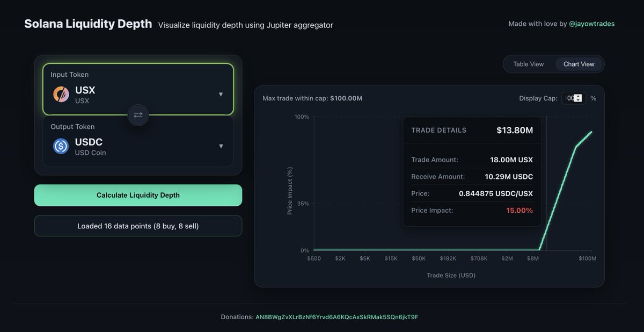The height and width of the screenshot is (332, 644).
Task: Click the 0% y-axis label
Action: click(305, 250)
